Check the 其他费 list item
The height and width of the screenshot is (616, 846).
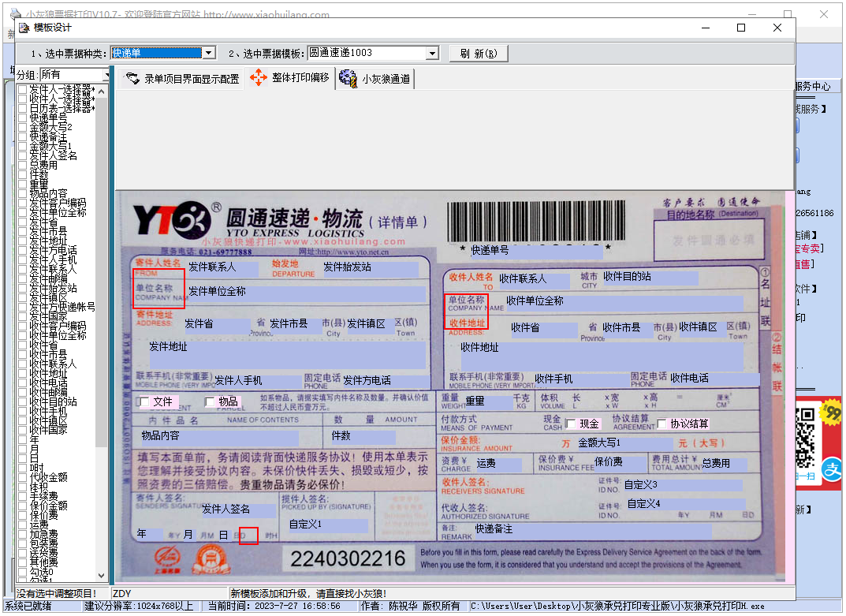(x=23, y=562)
